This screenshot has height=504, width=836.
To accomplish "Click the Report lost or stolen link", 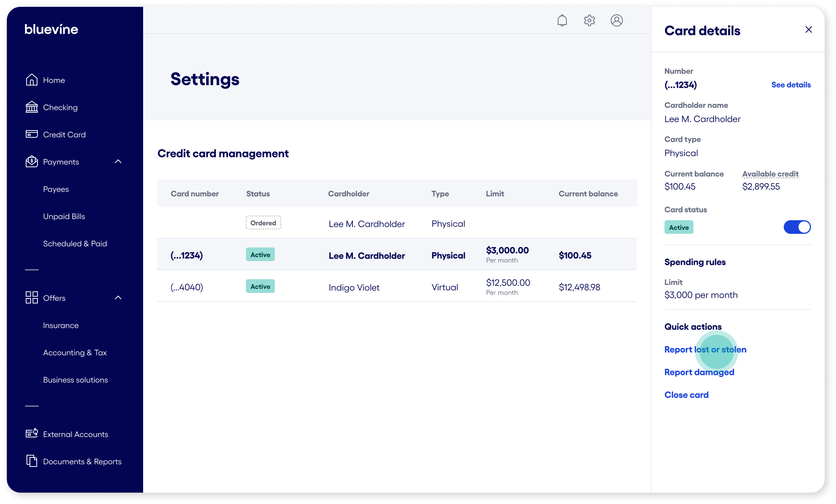I will pyautogui.click(x=705, y=350).
